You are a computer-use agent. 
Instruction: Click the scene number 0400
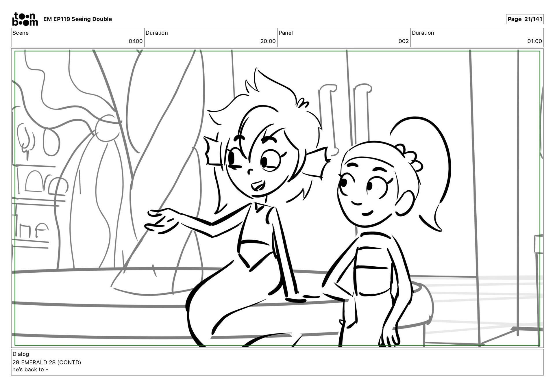tap(136, 41)
